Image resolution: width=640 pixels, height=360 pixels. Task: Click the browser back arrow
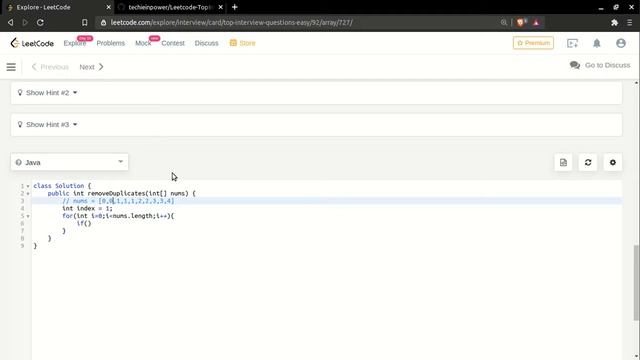point(11,22)
